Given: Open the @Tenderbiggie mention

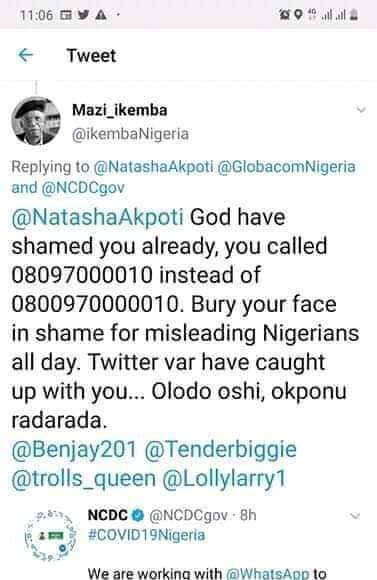Looking at the screenshot, I should tap(220, 449).
